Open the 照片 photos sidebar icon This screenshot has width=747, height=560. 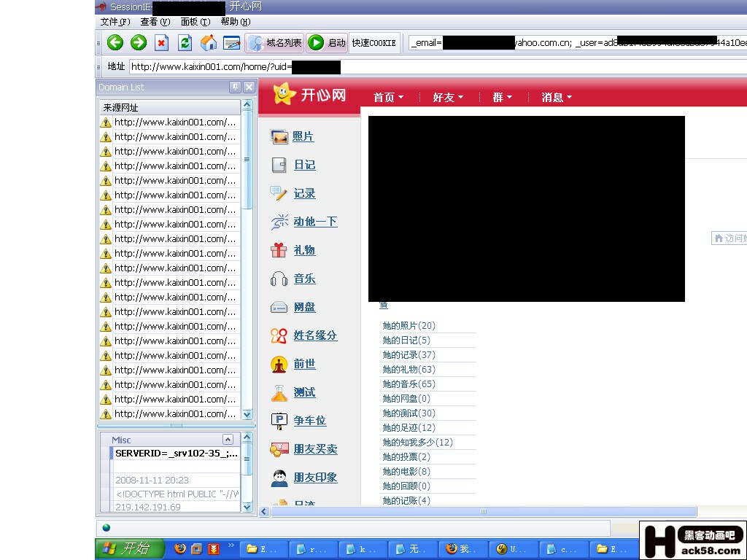click(x=279, y=136)
